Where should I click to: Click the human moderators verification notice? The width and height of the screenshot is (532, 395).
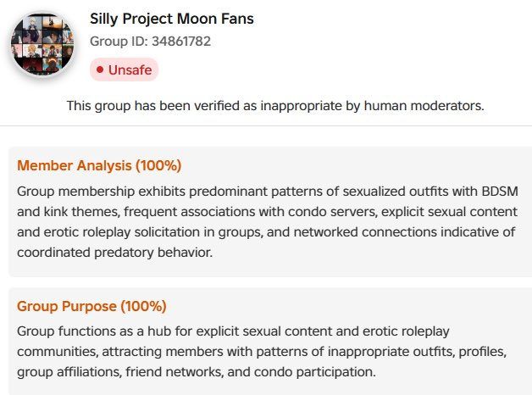click(x=275, y=106)
